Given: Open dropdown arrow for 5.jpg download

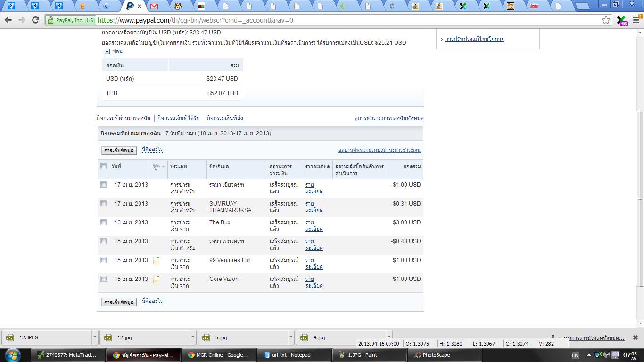Looking at the screenshot, I should [291, 337].
